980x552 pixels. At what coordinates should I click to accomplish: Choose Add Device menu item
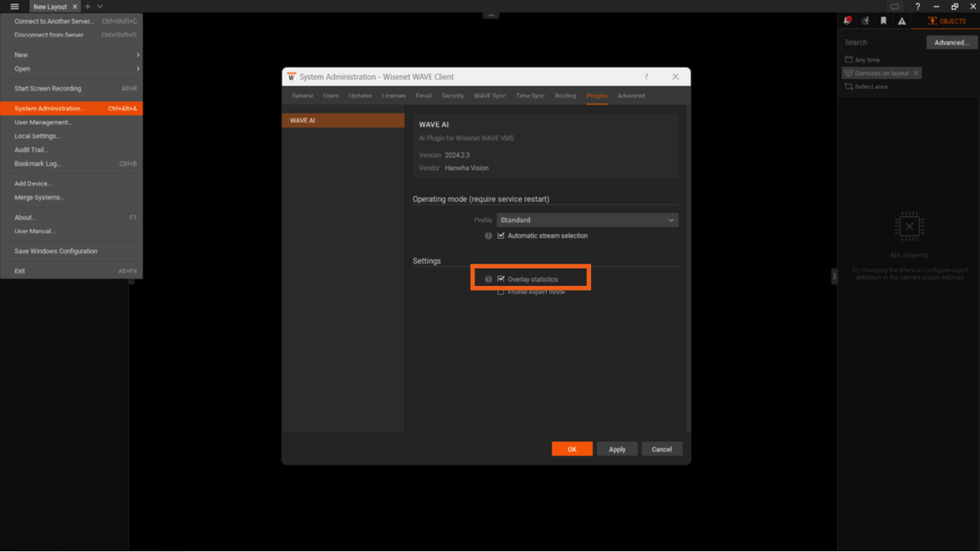coord(71,184)
